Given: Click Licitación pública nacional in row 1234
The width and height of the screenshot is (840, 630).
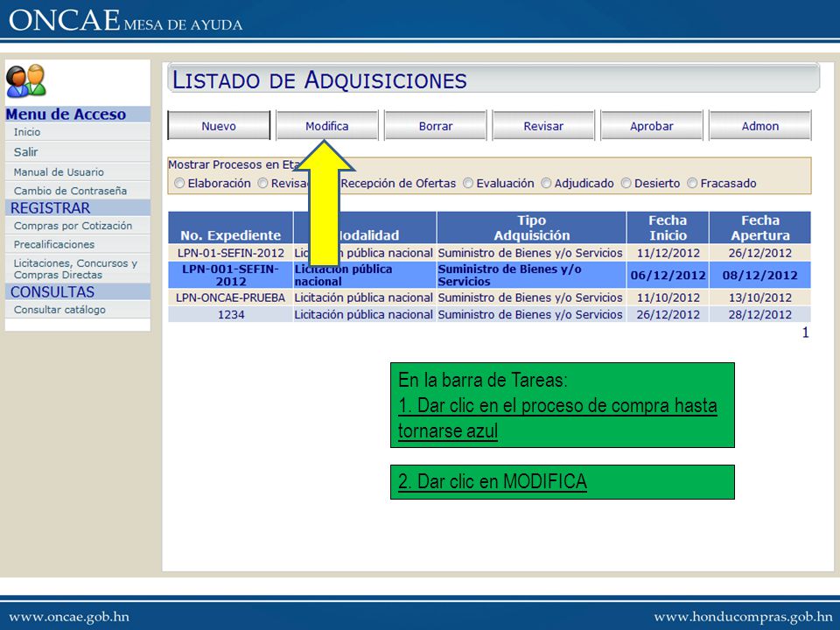Looking at the screenshot, I should pos(363,314).
